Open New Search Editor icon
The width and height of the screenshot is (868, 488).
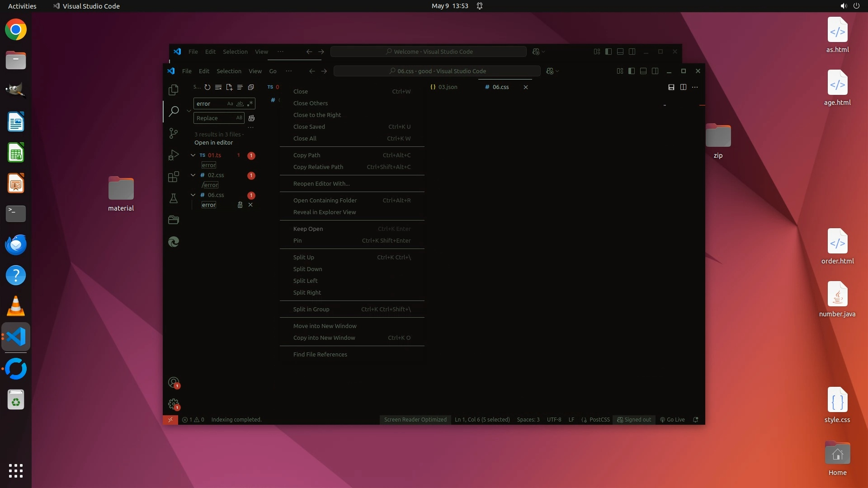229,87
